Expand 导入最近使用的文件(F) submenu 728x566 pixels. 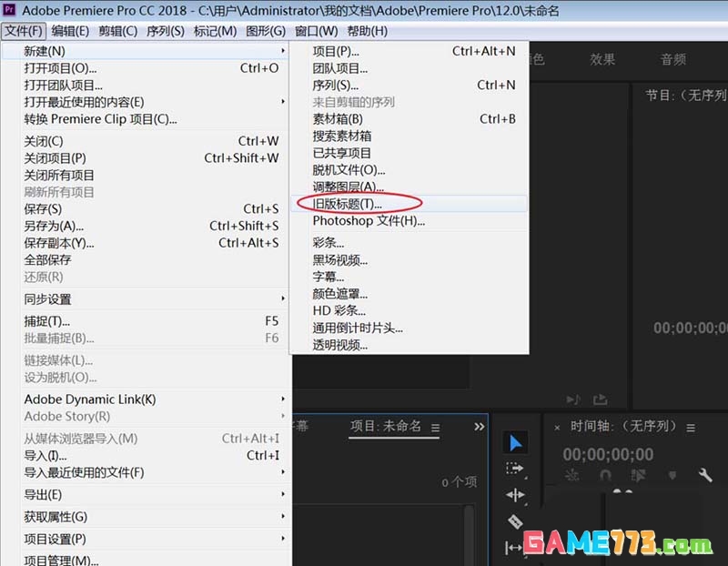(146, 472)
